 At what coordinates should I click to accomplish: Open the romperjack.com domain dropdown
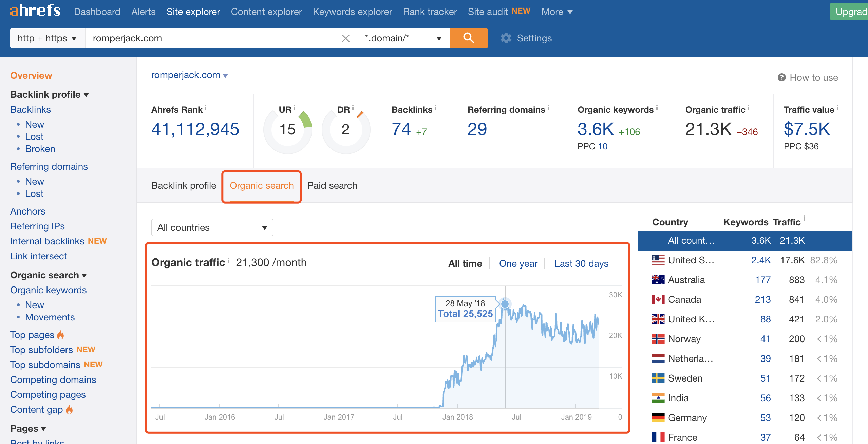click(189, 75)
